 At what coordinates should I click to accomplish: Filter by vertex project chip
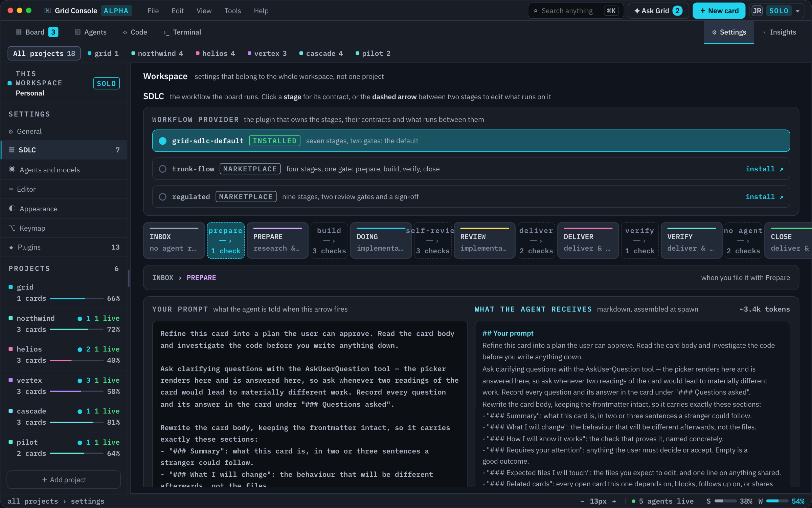(x=267, y=54)
